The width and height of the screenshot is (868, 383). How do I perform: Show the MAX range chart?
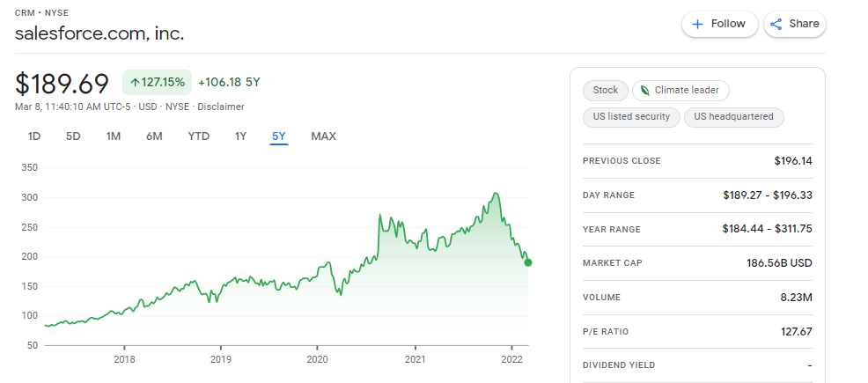point(323,136)
